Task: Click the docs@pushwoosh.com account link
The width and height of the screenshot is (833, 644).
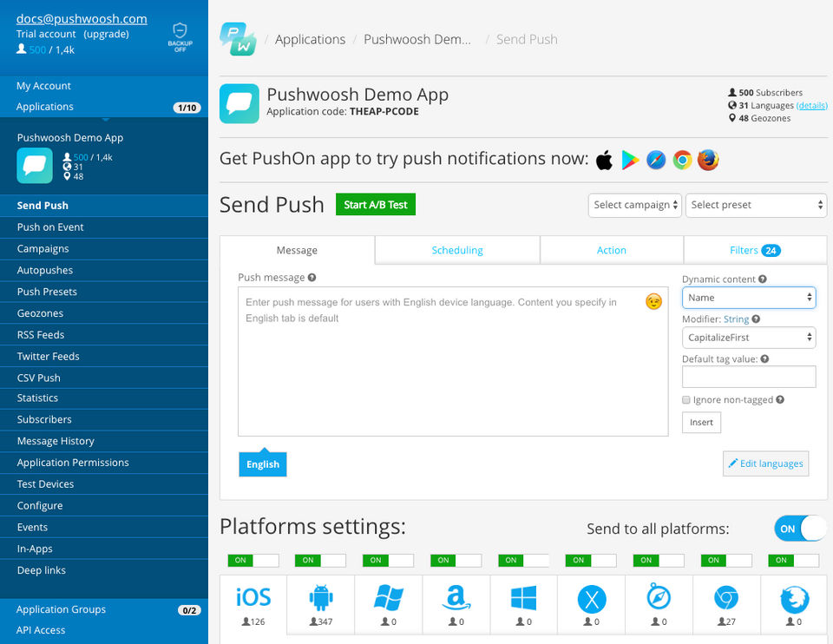Action: 82,18
